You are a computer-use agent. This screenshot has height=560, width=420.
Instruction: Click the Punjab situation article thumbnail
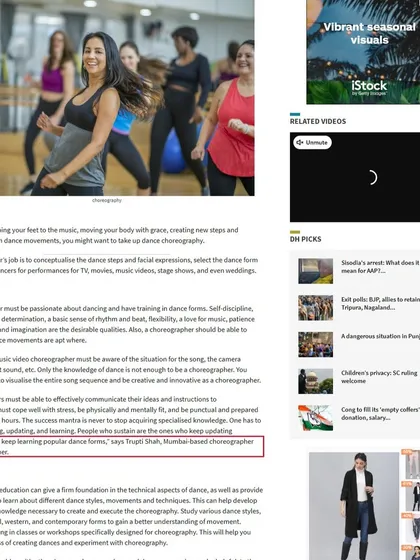point(316,345)
